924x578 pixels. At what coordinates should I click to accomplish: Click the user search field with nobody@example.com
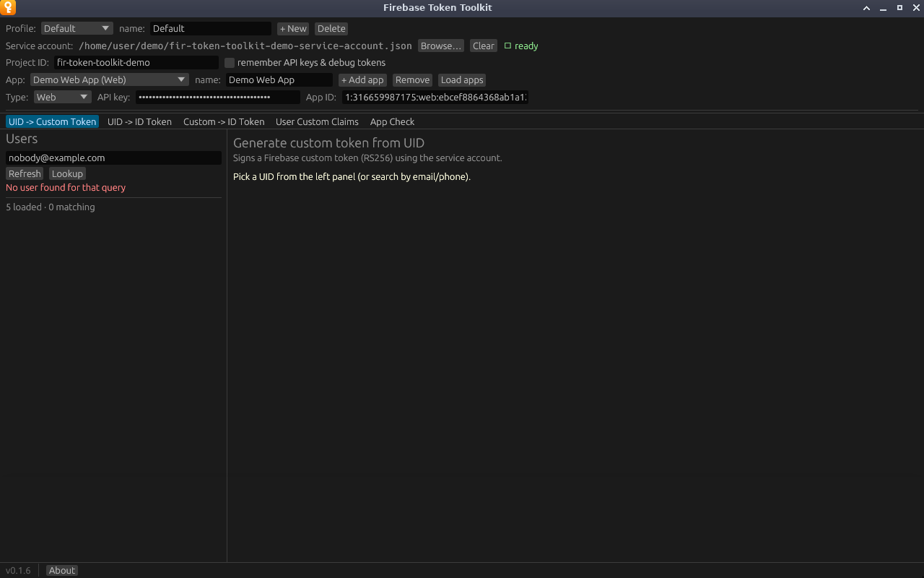(113, 158)
